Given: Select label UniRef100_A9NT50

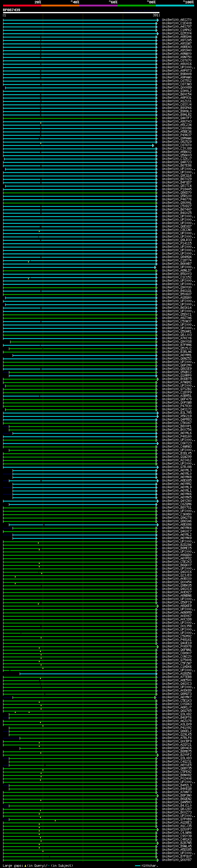Looking at the screenshot, I should (x=177, y=57).
